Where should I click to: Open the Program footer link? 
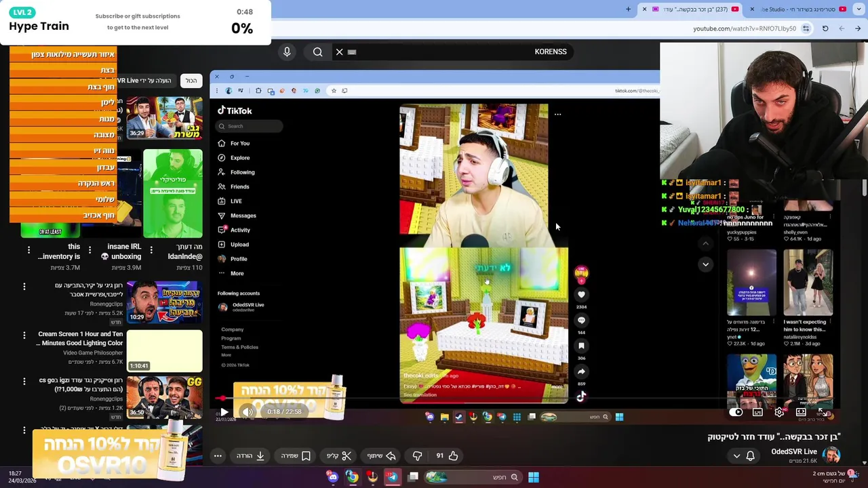point(231,338)
